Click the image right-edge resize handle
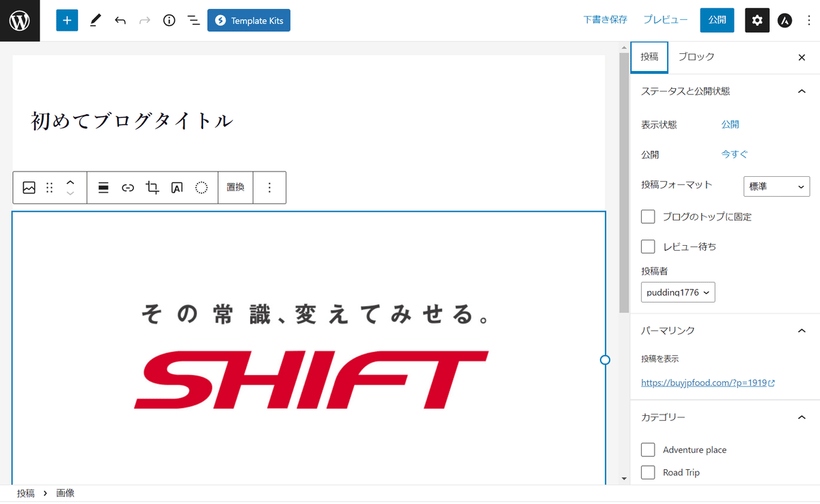This screenshot has height=504, width=820. pyautogui.click(x=605, y=360)
